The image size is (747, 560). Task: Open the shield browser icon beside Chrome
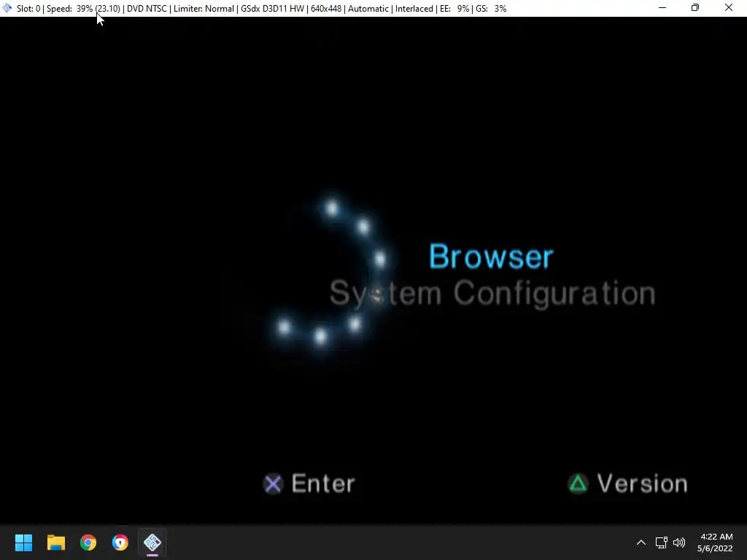[120, 542]
